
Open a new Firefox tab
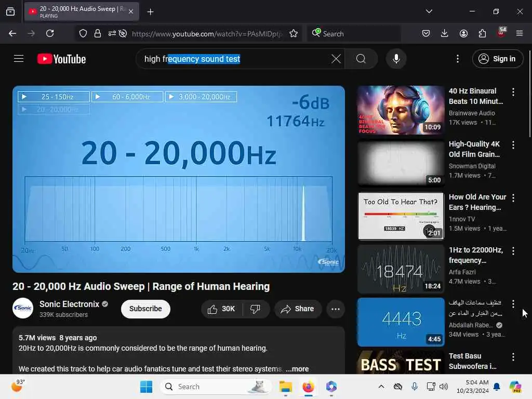click(x=150, y=11)
